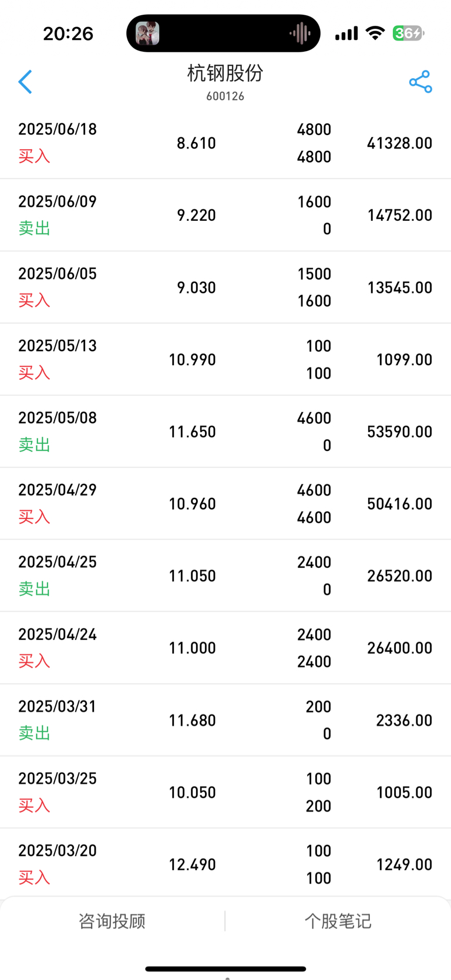Screen dimensions: 451x980
Task: Tap the blue back arrow icon
Action: coord(25,82)
